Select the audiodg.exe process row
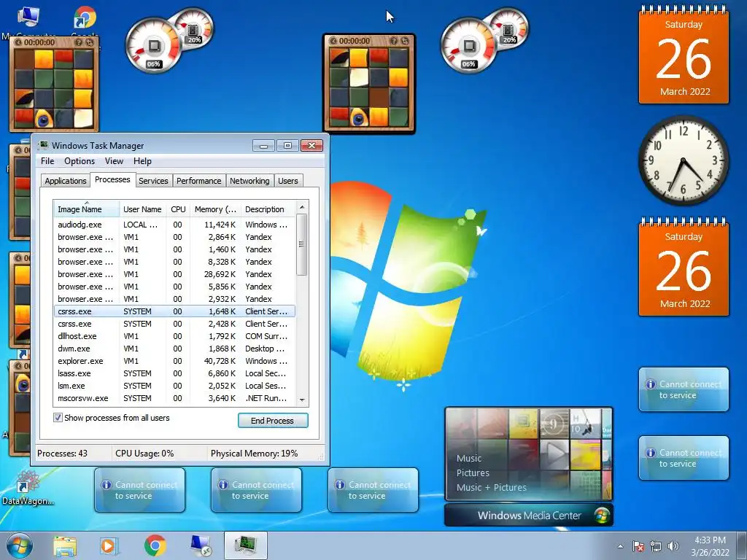Screen dimensions: 747x560 (174, 225)
